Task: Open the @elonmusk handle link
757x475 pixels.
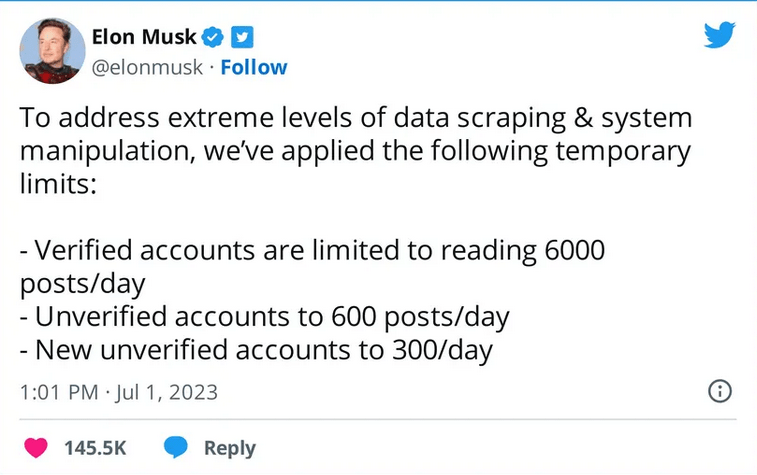Action: (x=147, y=67)
